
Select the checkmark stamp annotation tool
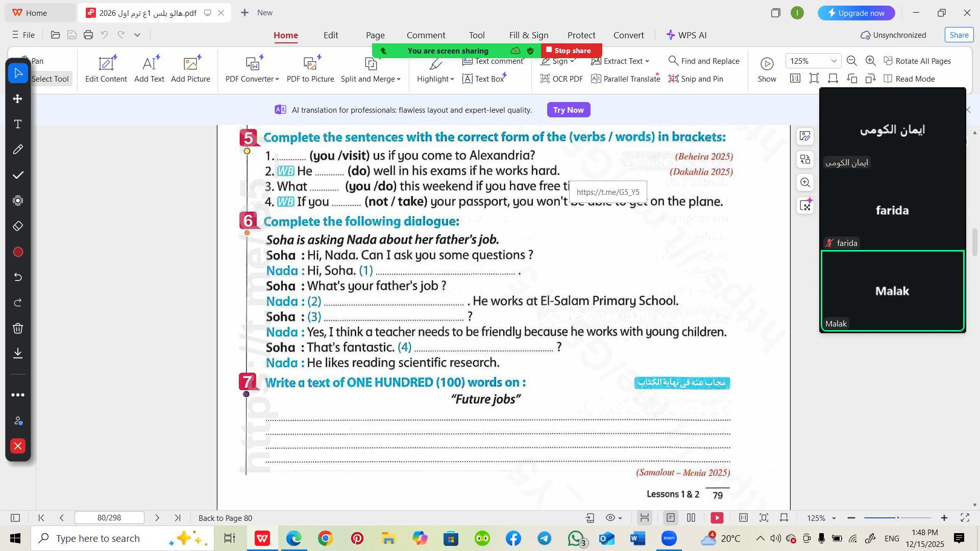18,175
